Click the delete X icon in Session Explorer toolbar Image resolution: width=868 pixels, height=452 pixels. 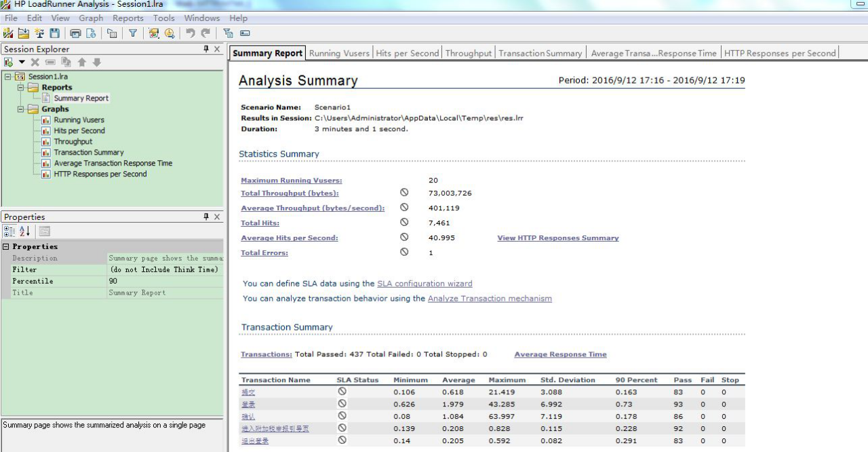coord(35,62)
